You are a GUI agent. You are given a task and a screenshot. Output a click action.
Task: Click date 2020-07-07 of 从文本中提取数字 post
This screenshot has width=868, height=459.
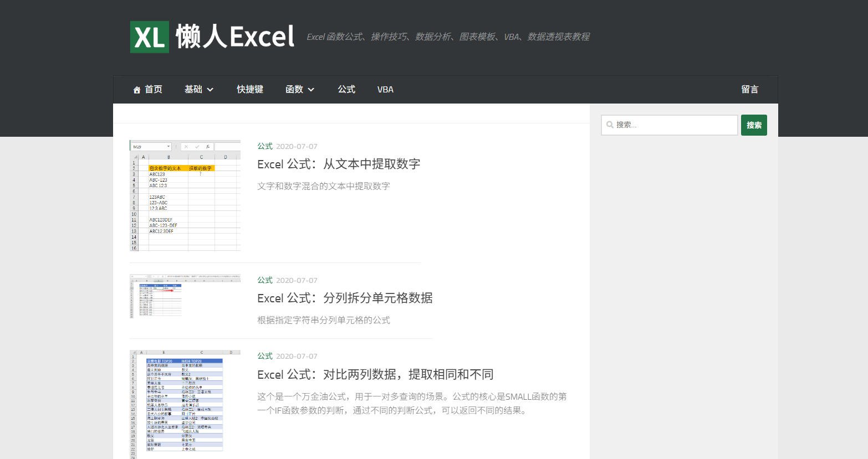tap(297, 146)
